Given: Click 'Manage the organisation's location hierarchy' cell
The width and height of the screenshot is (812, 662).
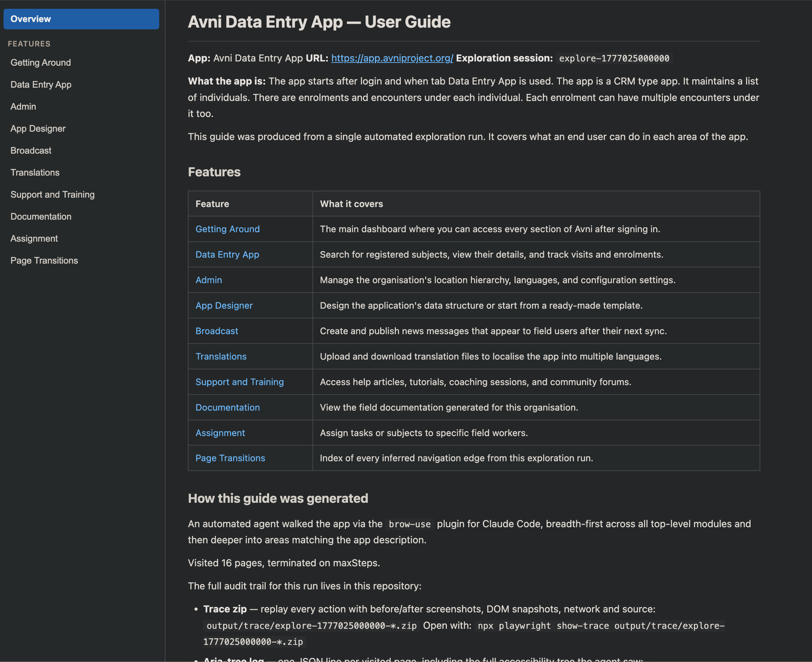Looking at the screenshot, I should [498, 280].
